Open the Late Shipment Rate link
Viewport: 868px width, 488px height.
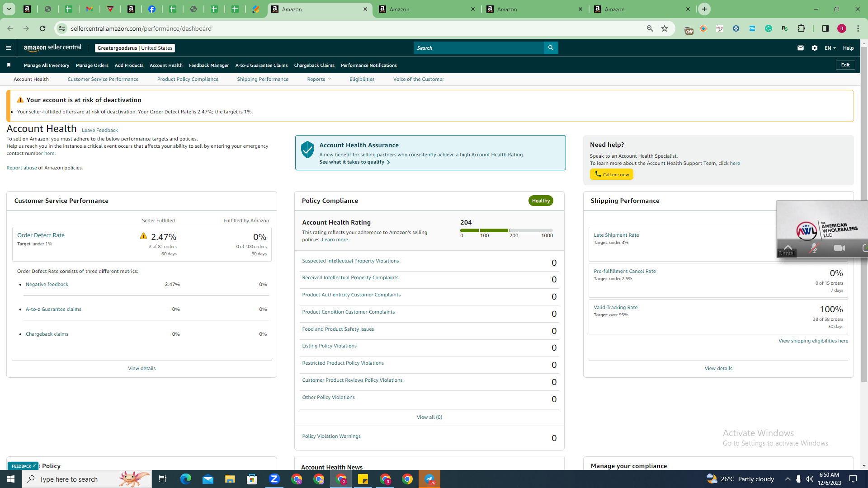click(616, 235)
